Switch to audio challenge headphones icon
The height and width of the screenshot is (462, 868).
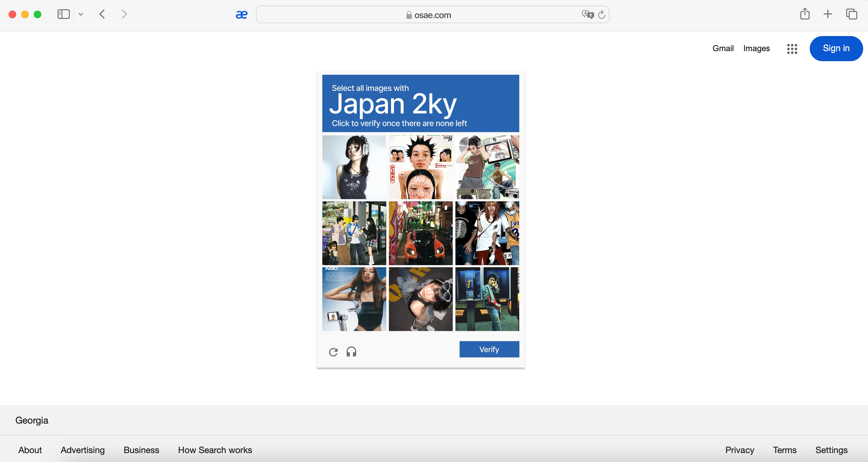click(351, 352)
